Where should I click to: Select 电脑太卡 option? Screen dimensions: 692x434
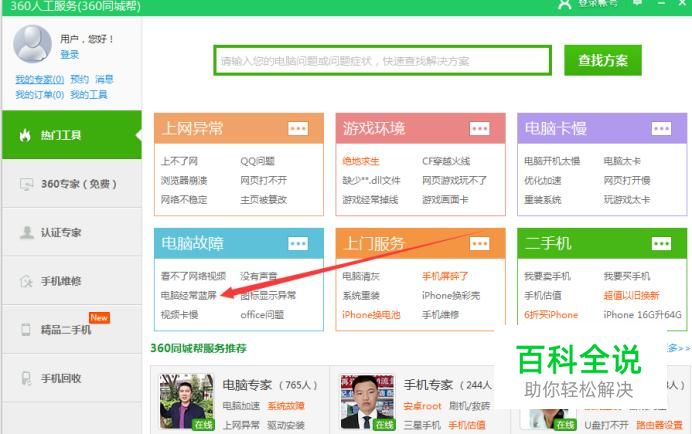point(622,161)
